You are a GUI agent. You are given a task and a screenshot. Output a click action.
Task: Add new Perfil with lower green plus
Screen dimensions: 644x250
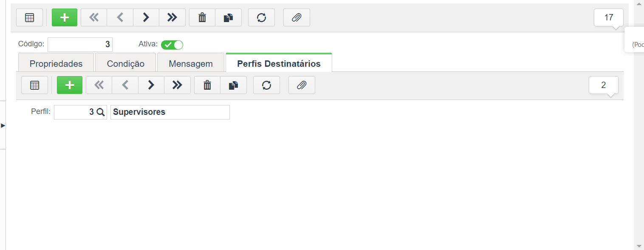[x=70, y=85]
